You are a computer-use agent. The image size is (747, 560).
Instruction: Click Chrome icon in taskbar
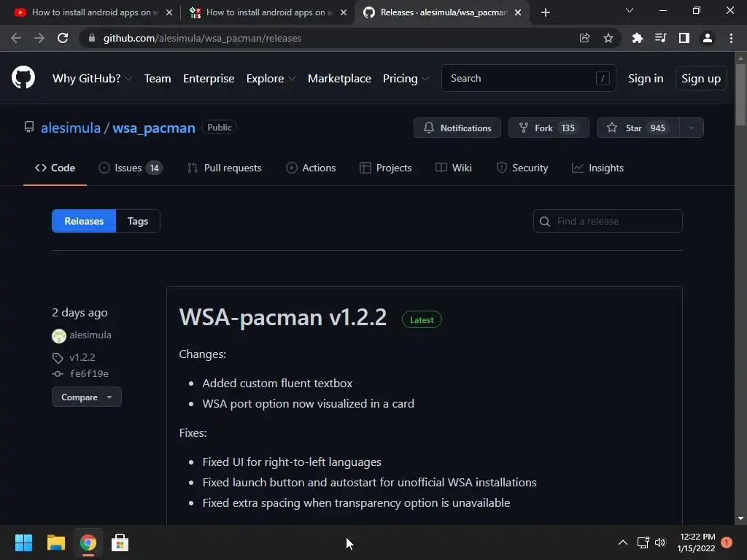point(88,542)
